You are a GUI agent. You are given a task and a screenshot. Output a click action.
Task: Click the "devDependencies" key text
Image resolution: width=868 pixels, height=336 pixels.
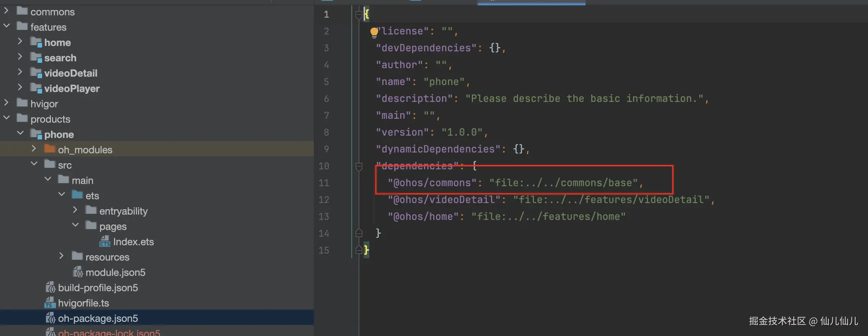[x=426, y=48]
